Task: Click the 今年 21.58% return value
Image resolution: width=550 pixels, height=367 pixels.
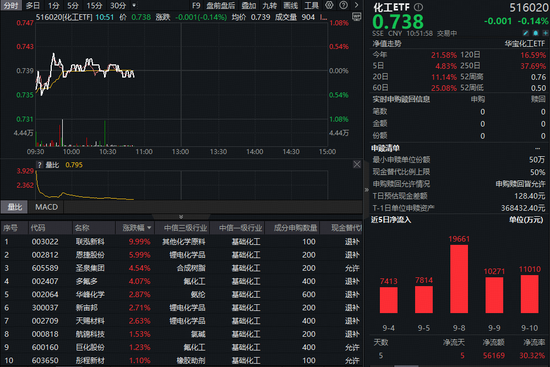Action: click(x=444, y=55)
